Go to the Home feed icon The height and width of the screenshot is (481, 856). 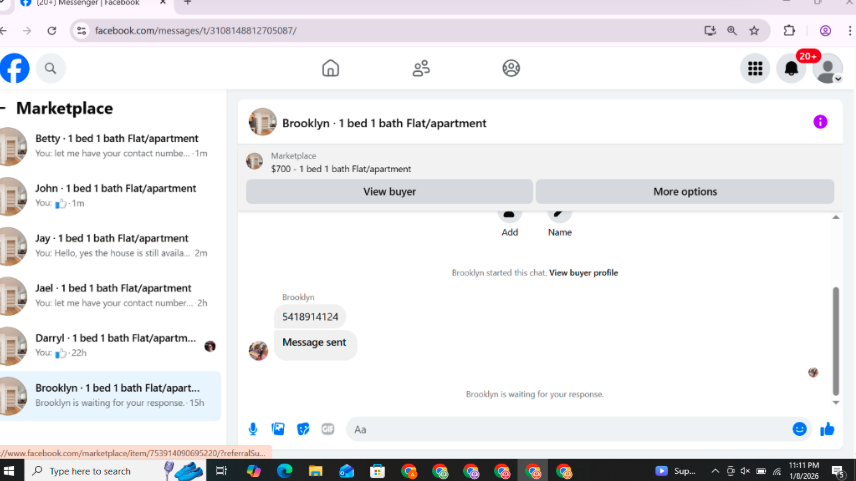(330, 68)
